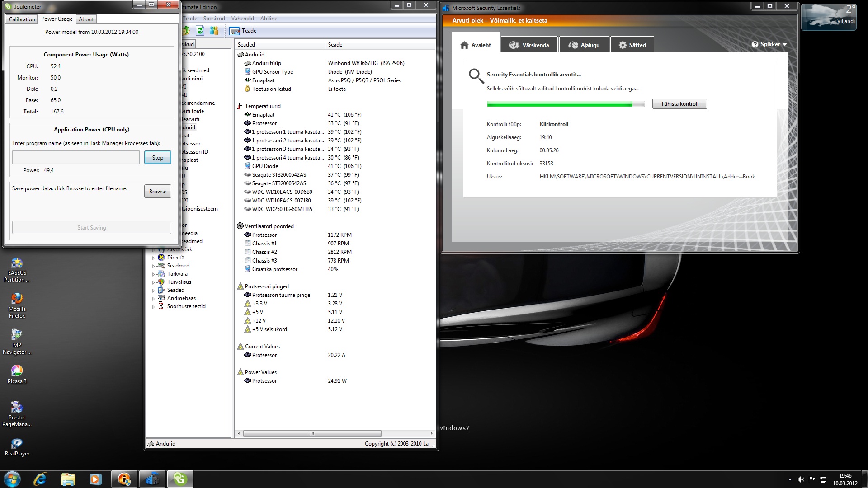Open the Mozilla Firefox desktop icon

17,306
